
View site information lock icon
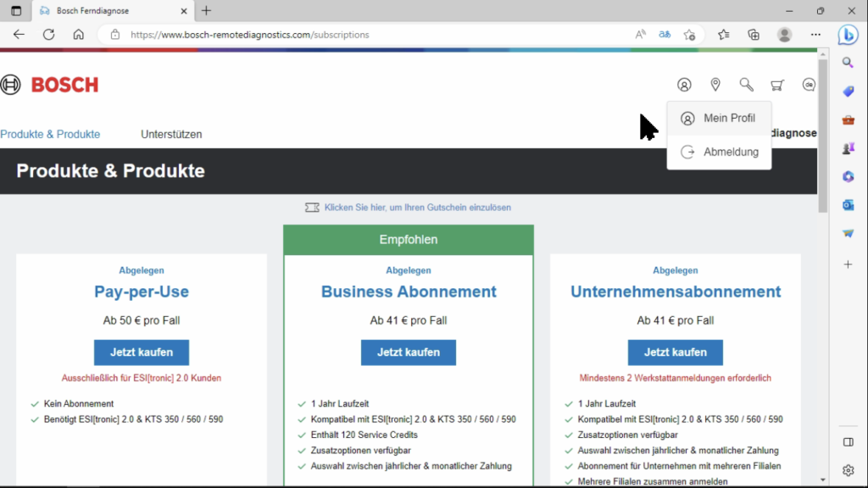coord(115,34)
